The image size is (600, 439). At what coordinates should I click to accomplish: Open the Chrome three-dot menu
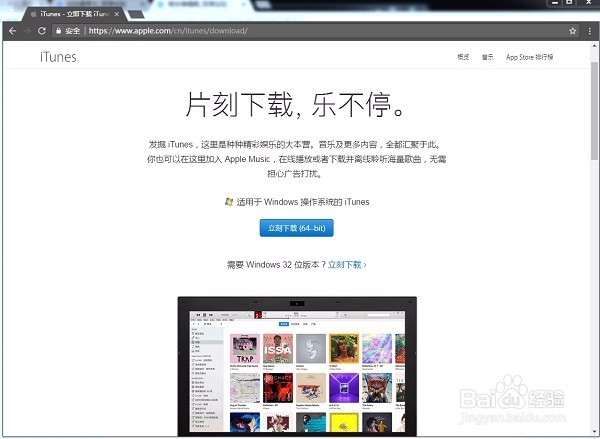(x=589, y=31)
